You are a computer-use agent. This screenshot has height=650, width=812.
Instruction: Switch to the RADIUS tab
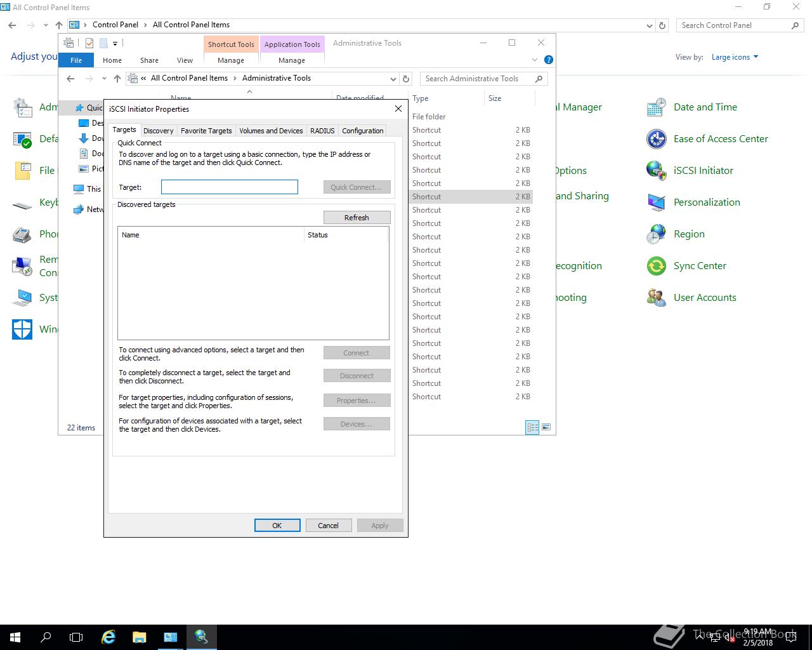click(322, 131)
